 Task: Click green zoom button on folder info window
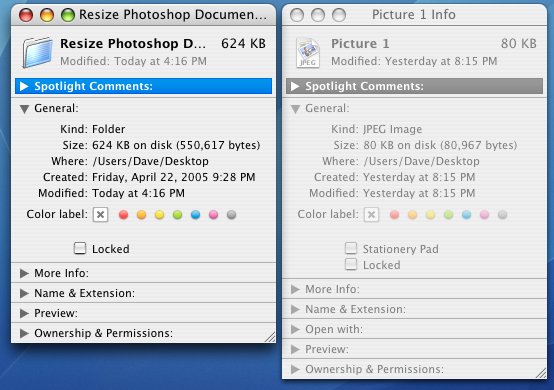[68, 15]
